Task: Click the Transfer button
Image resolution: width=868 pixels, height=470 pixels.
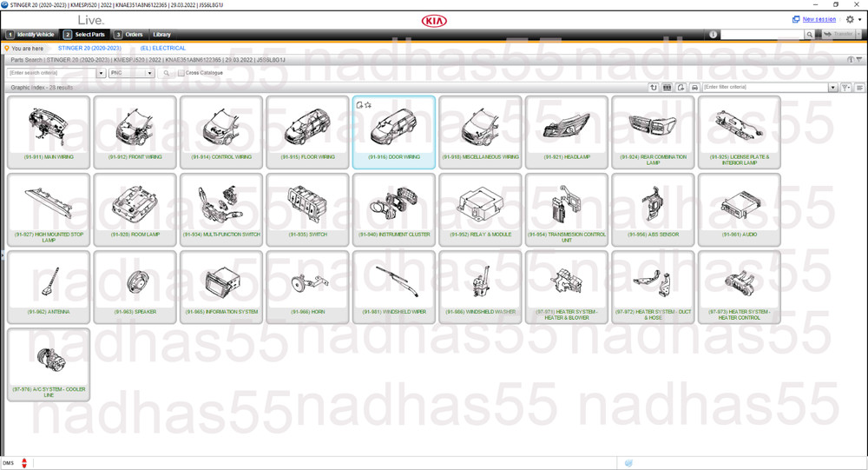Action: click(838, 35)
